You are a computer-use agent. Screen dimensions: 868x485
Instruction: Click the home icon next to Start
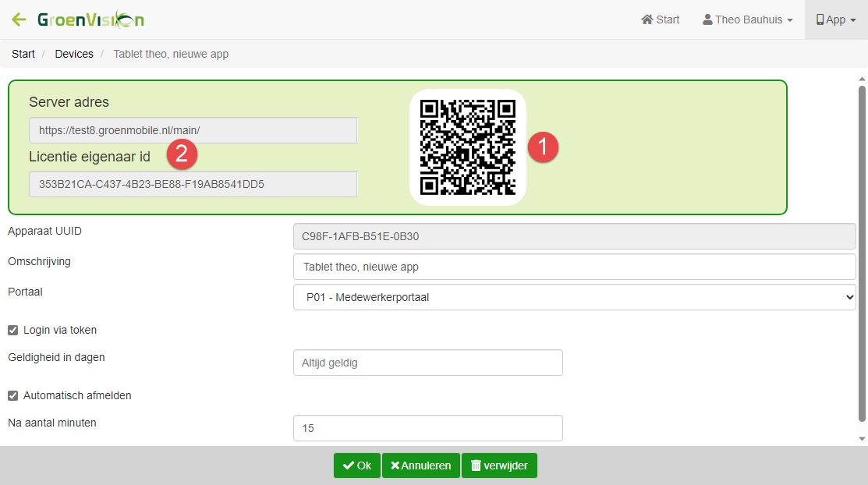(x=647, y=19)
